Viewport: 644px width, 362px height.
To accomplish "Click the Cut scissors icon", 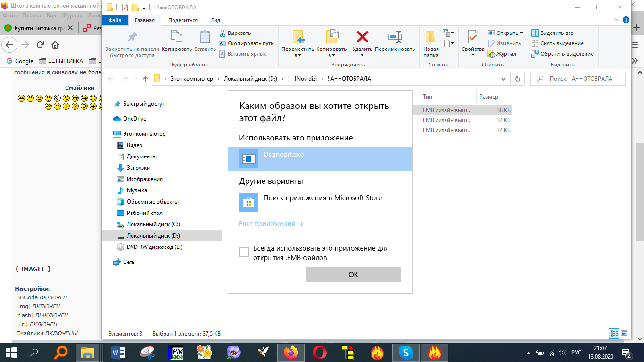I will pyautogui.click(x=223, y=33).
